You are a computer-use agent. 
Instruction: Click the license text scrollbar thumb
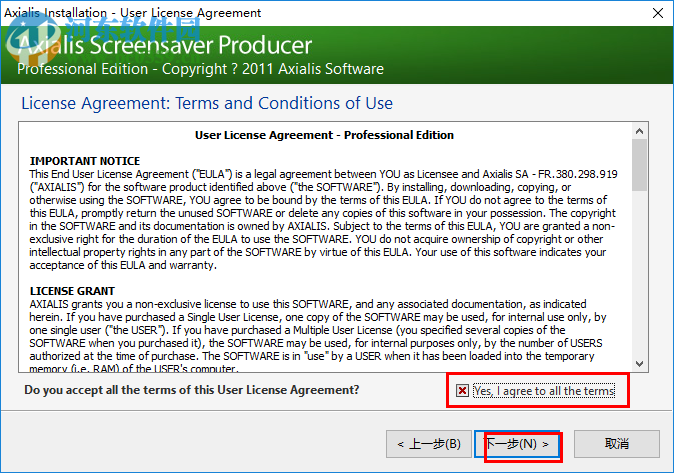pos(640,165)
